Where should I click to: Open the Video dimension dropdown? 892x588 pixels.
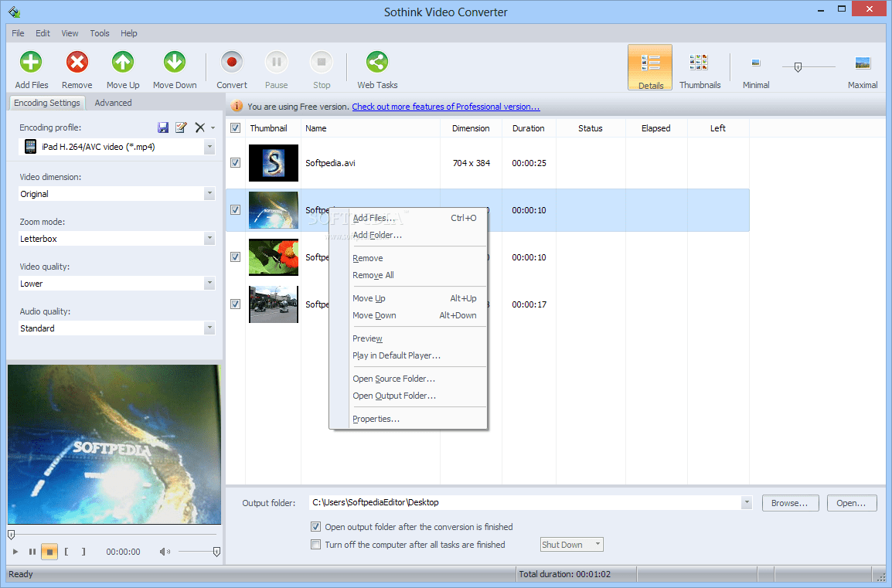pos(209,194)
